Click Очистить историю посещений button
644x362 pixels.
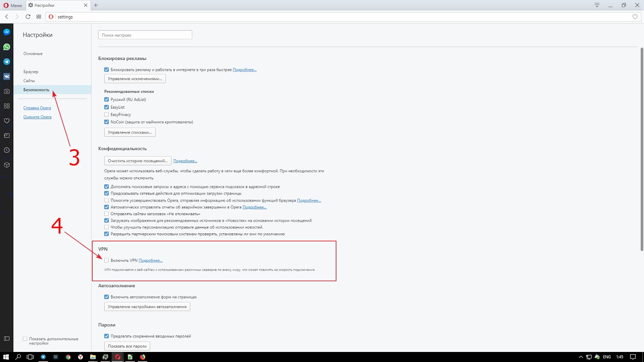138,161
